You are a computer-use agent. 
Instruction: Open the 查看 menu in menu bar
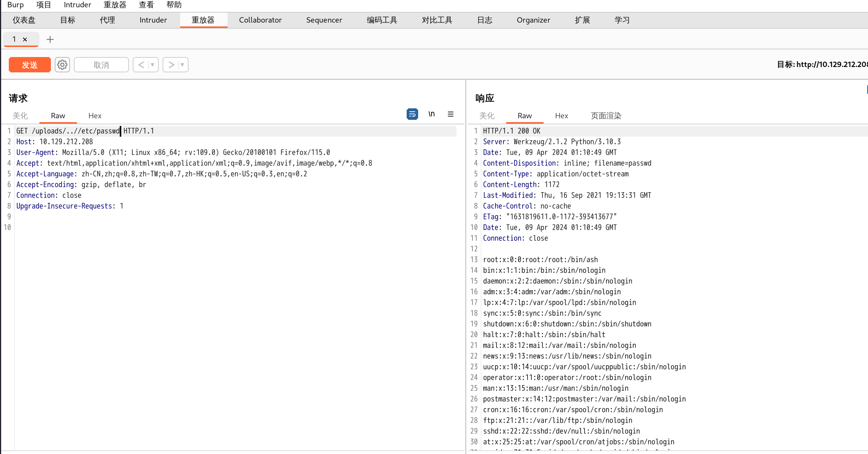click(x=146, y=5)
